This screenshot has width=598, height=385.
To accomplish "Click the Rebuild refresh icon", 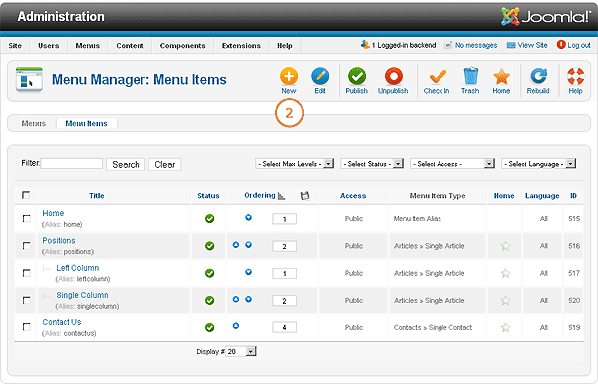I will point(538,76).
